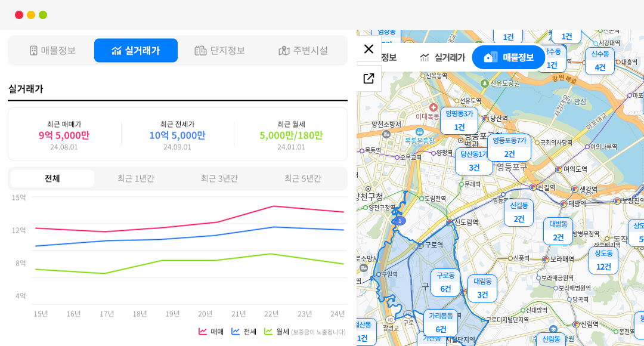Select the 최근 3년간 period filter
This screenshot has width=644, height=346.
[x=219, y=178]
